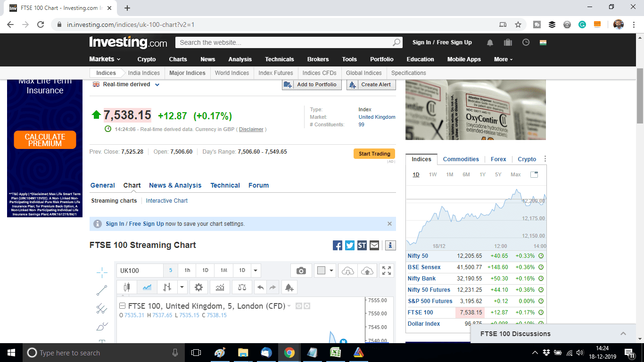Open the Nifty 50 sidebar link

(418, 256)
